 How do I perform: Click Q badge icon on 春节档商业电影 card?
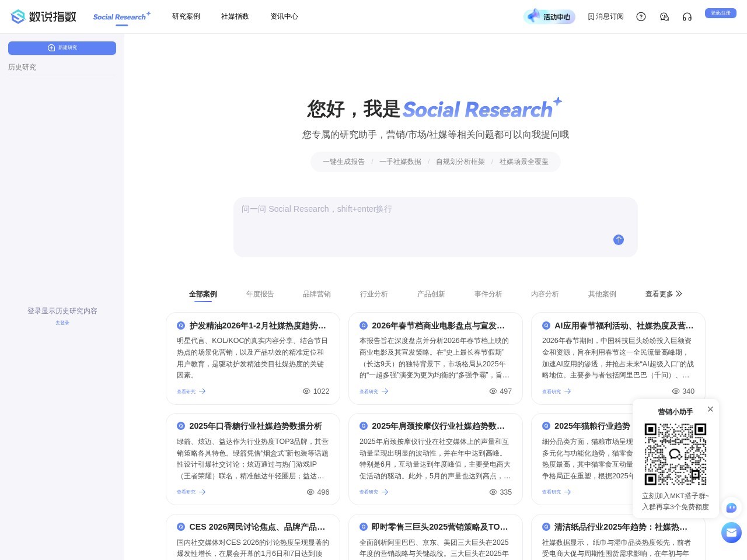click(364, 325)
